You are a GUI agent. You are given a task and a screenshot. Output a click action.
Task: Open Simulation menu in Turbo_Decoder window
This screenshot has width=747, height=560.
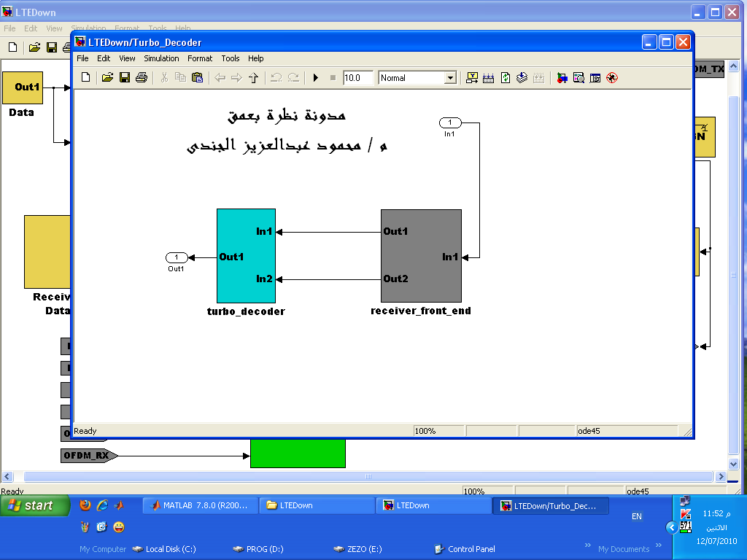pyautogui.click(x=161, y=58)
